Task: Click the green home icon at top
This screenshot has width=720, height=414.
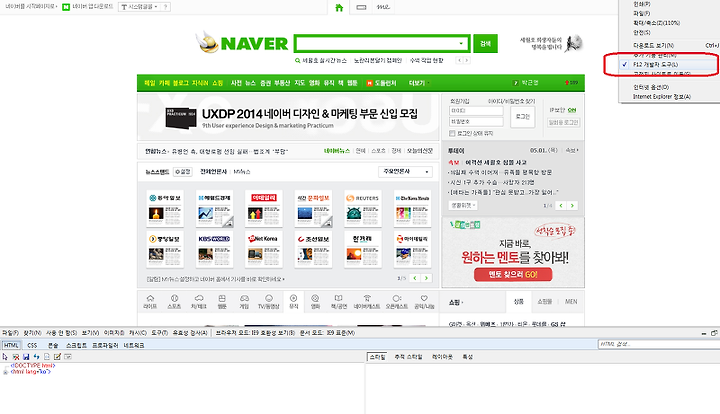Action: pyautogui.click(x=339, y=7)
